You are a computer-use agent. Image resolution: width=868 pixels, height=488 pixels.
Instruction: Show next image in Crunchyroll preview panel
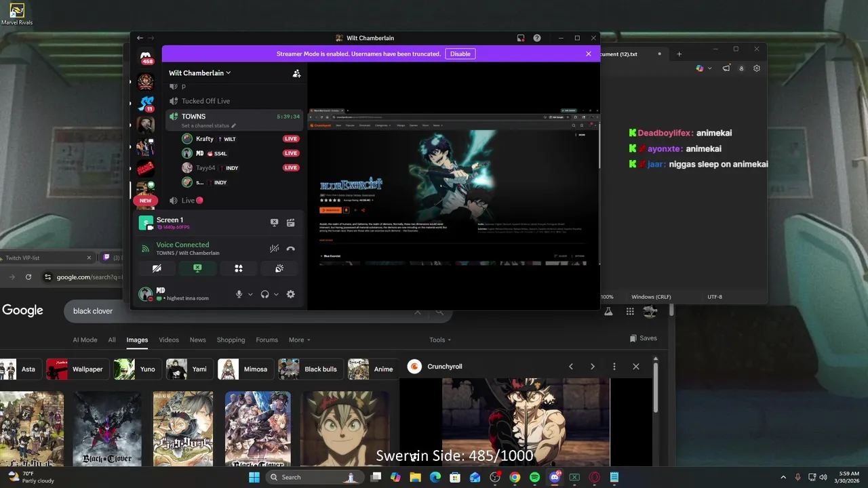click(x=593, y=367)
